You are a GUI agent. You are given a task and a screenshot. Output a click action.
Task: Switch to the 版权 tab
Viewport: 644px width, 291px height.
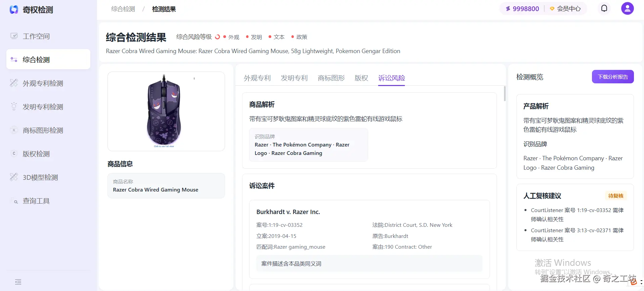point(361,78)
